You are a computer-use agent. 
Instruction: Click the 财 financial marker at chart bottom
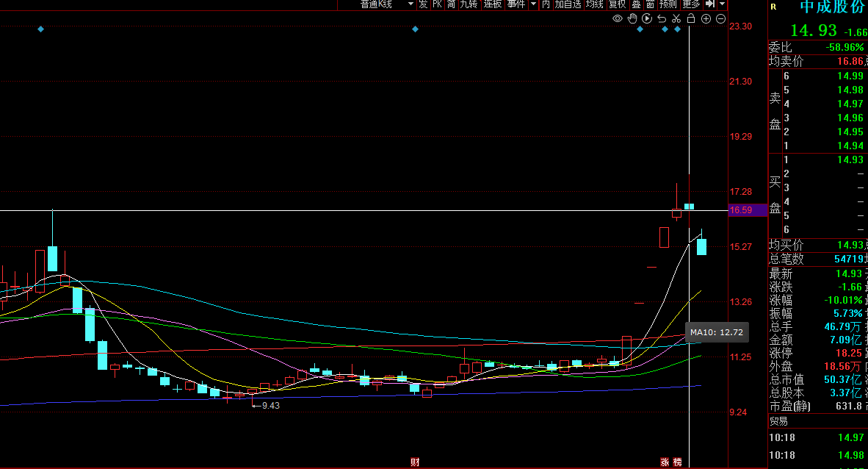415,462
